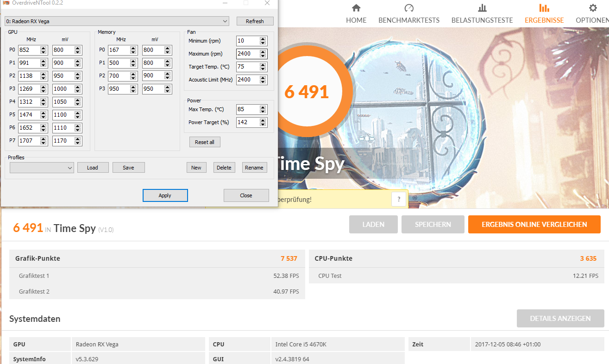
Task: Click stepper arrows of Target Temp
Action: tap(264, 67)
